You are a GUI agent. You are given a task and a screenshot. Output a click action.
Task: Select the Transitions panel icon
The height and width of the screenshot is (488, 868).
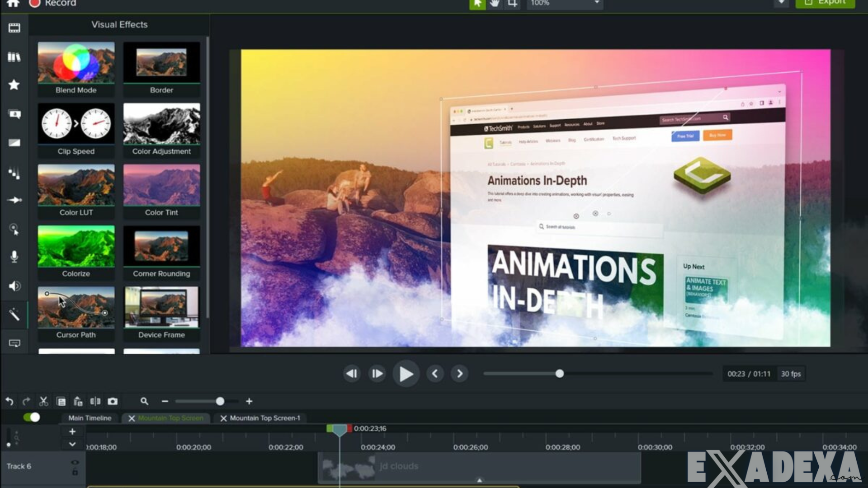pos(14,143)
